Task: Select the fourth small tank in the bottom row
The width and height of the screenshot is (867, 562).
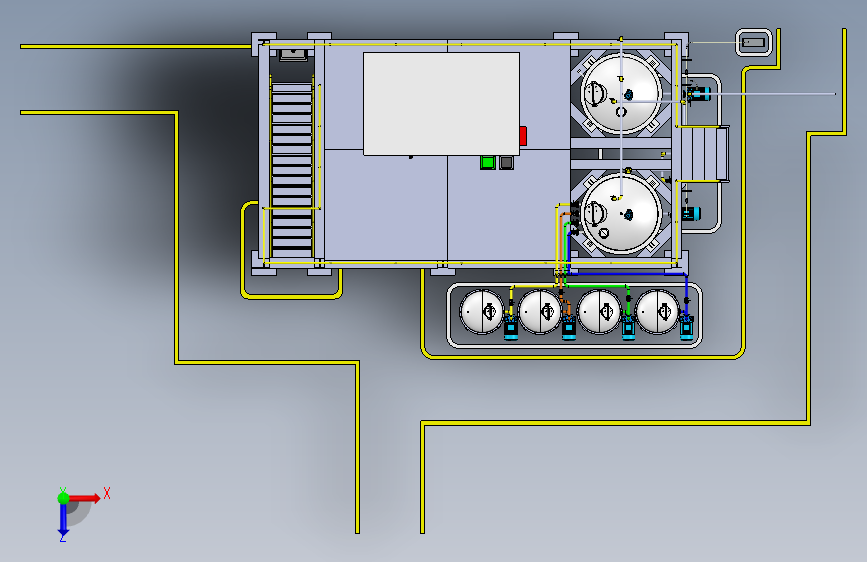Action: 657,312
